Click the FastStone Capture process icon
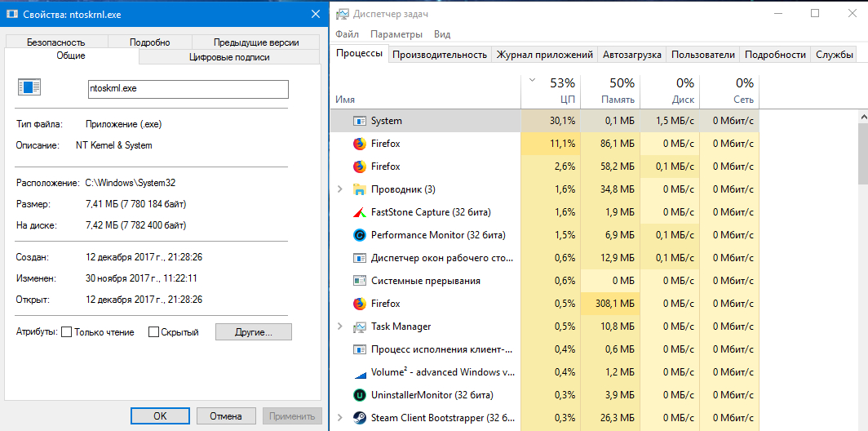The height and width of the screenshot is (431, 868). (359, 212)
